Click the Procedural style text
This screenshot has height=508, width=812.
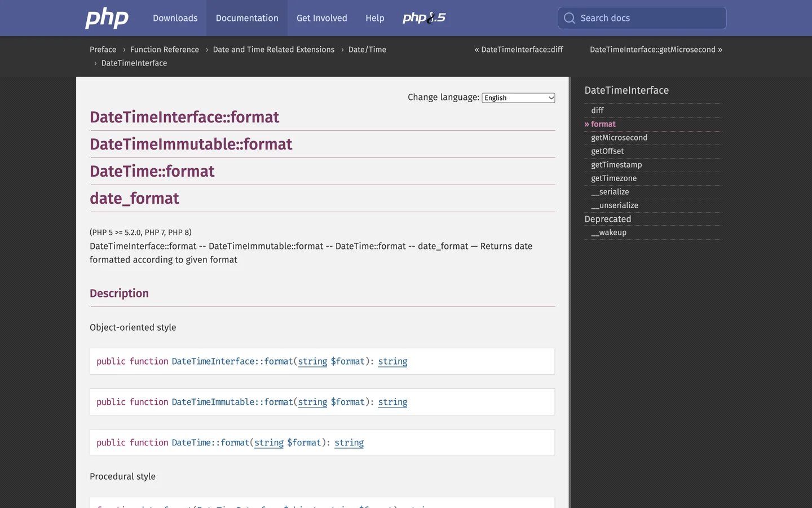(122, 476)
